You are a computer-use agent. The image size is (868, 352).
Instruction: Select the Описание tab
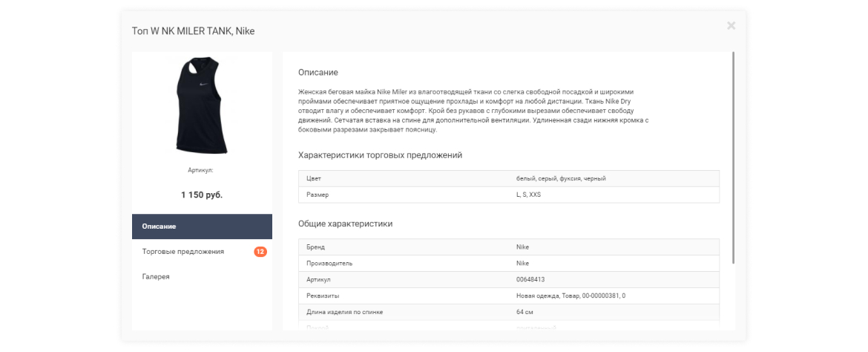point(202,226)
